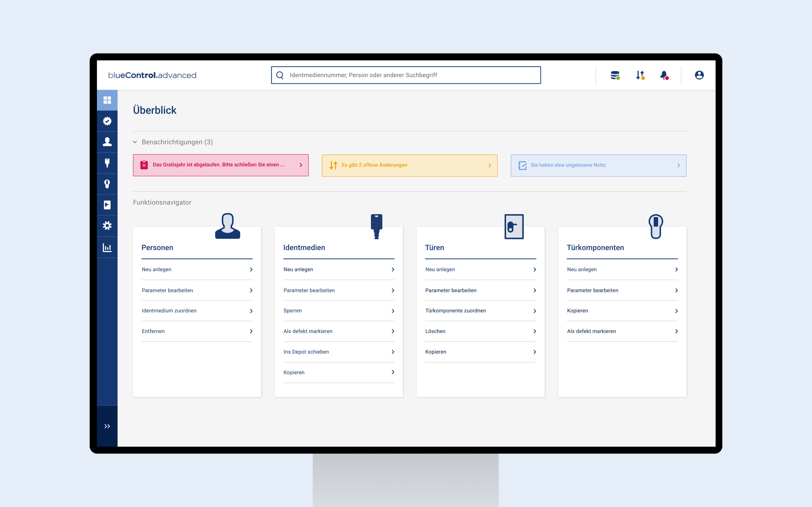812x507 pixels.
Task: Open the doors icon in sidebar
Action: (107, 205)
